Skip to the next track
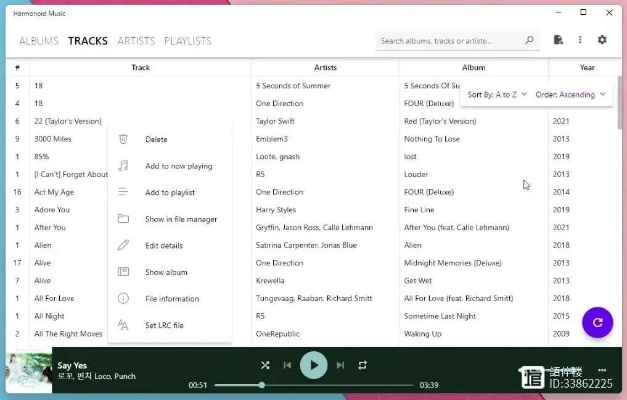The height and width of the screenshot is (400, 627). pyautogui.click(x=340, y=365)
